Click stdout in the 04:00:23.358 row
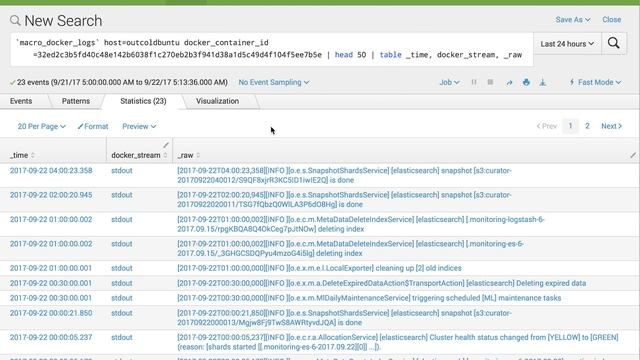The width and height of the screenshot is (640, 360). point(122,171)
